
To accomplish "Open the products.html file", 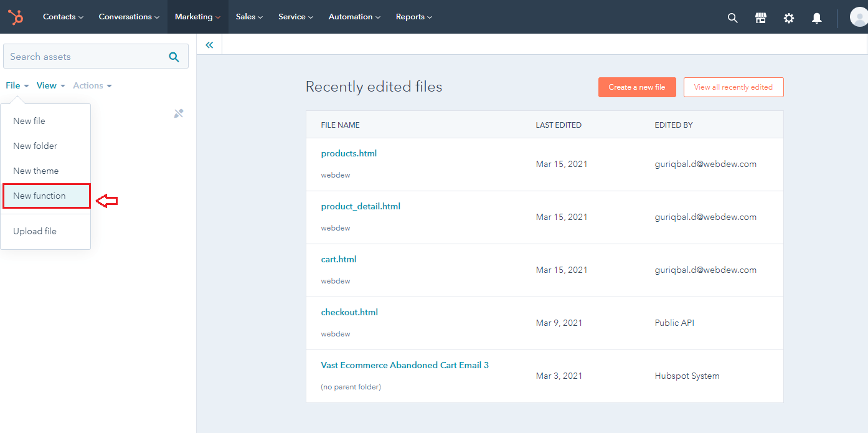I will click(349, 153).
